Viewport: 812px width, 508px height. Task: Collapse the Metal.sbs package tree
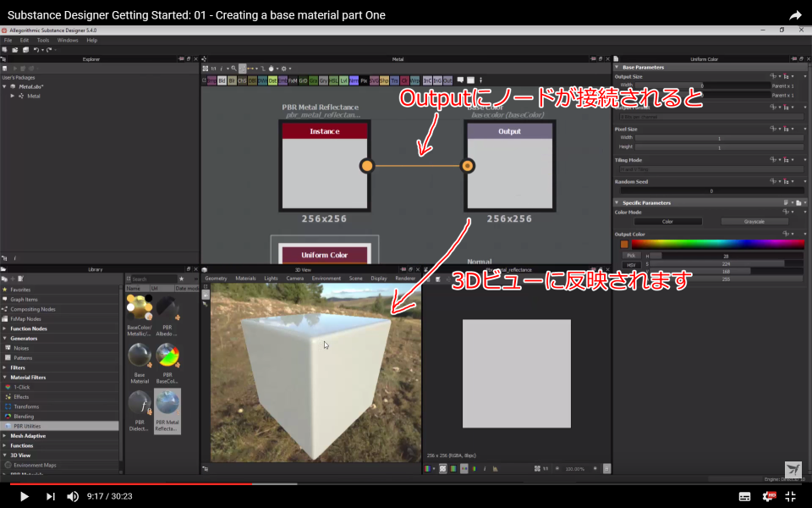coord(5,86)
